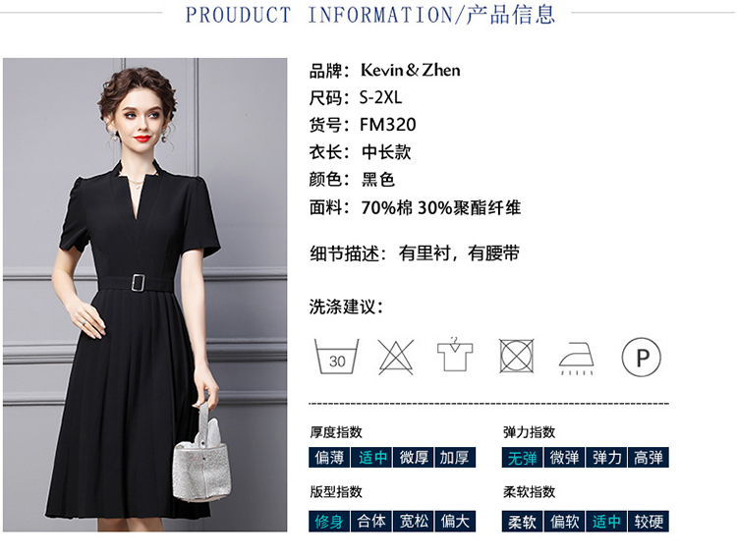The width and height of the screenshot is (737, 560).
Task: Click the circled P dry-clean icon
Action: tap(641, 357)
